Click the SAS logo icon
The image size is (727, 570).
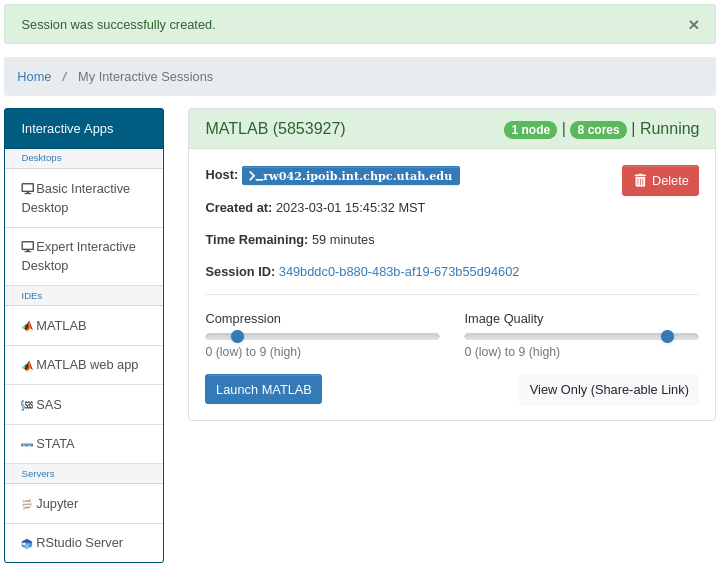pos(27,405)
